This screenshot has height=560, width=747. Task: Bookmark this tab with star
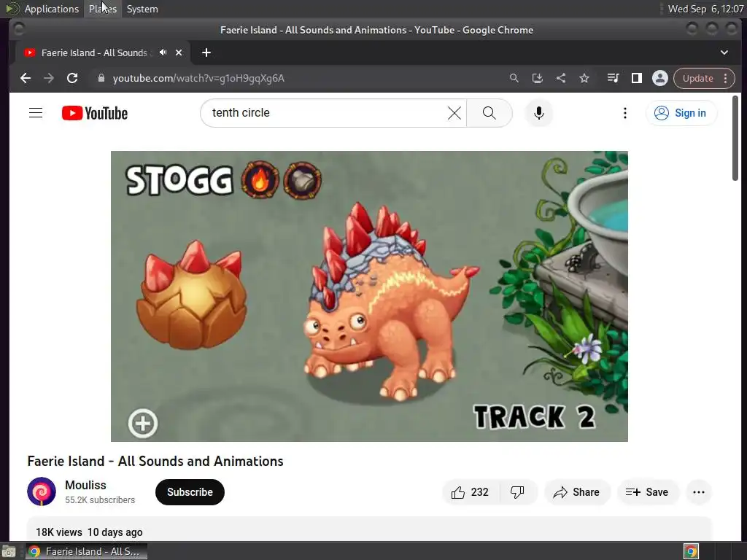pyautogui.click(x=584, y=78)
